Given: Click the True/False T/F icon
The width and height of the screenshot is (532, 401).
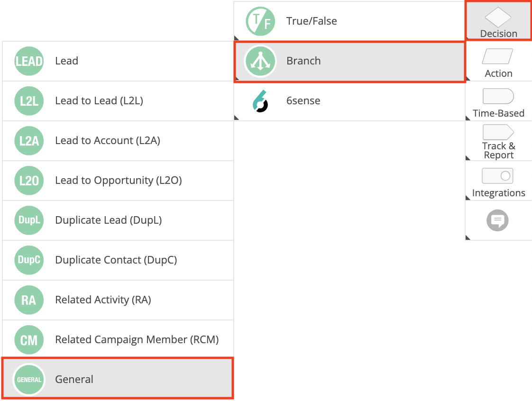Looking at the screenshot, I should click(x=260, y=21).
